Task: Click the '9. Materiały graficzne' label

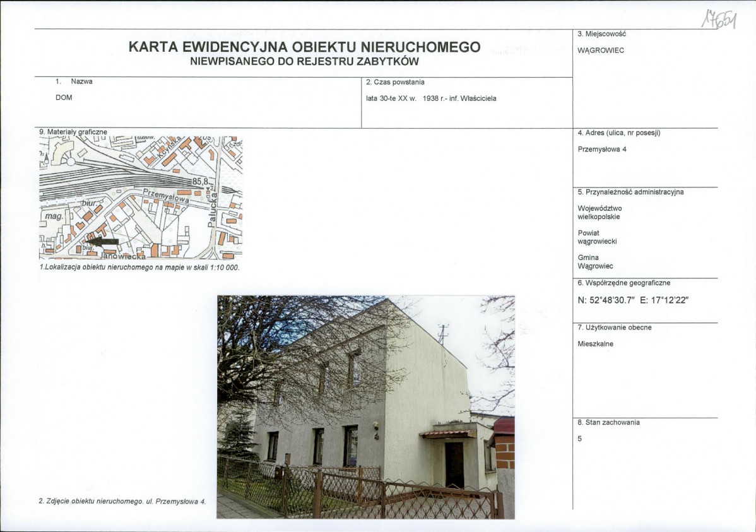Action: pos(73,132)
